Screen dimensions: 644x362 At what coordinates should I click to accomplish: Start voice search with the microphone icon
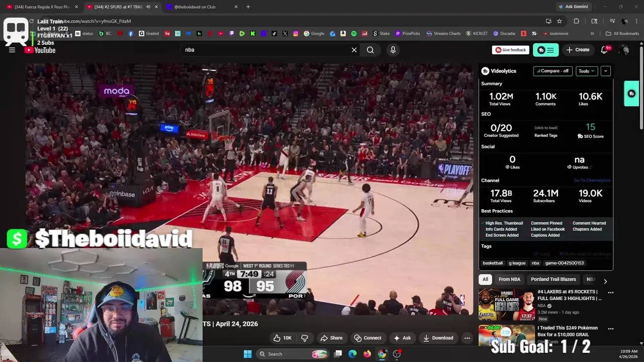tap(393, 50)
